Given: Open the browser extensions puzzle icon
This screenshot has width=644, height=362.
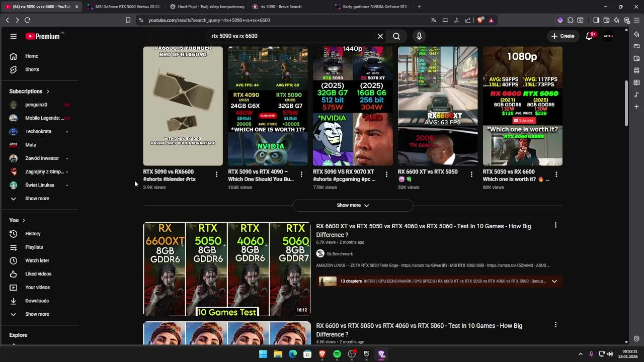Looking at the screenshot, I should click(x=570, y=20).
